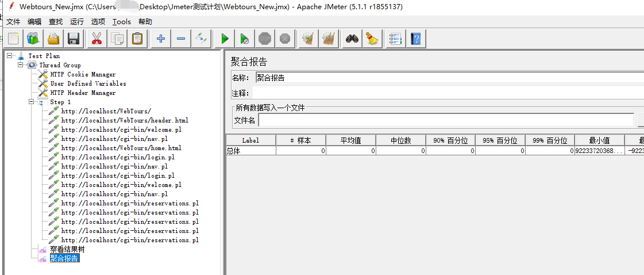Click the 平均值 column header
Viewport: 644px width, 275px height.
tap(351, 140)
